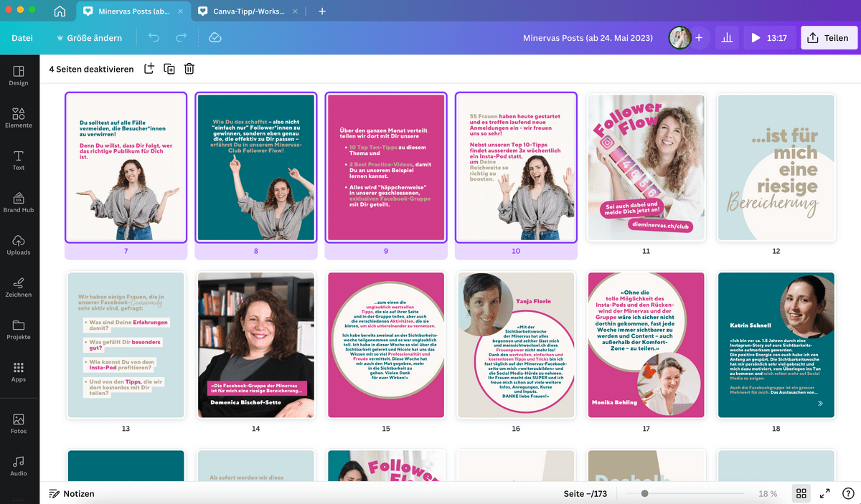Enter fullscreen with the expand arrows icon
This screenshot has height=504, width=861.
click(x=825, y=493)
